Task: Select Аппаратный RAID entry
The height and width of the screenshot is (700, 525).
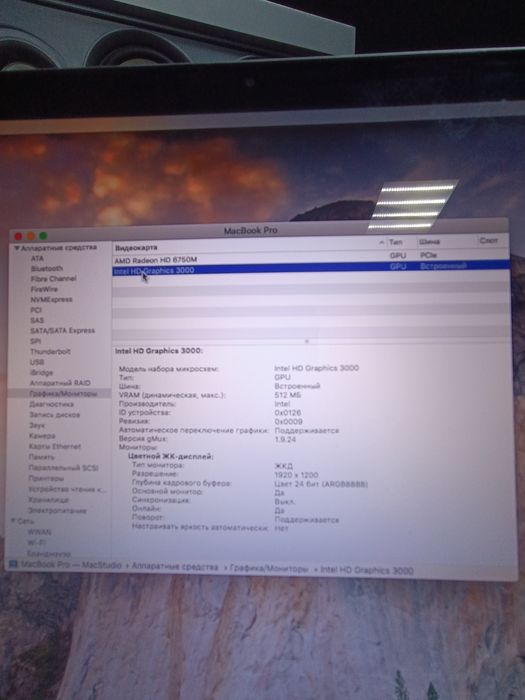Action: click(x=60, y=383)
